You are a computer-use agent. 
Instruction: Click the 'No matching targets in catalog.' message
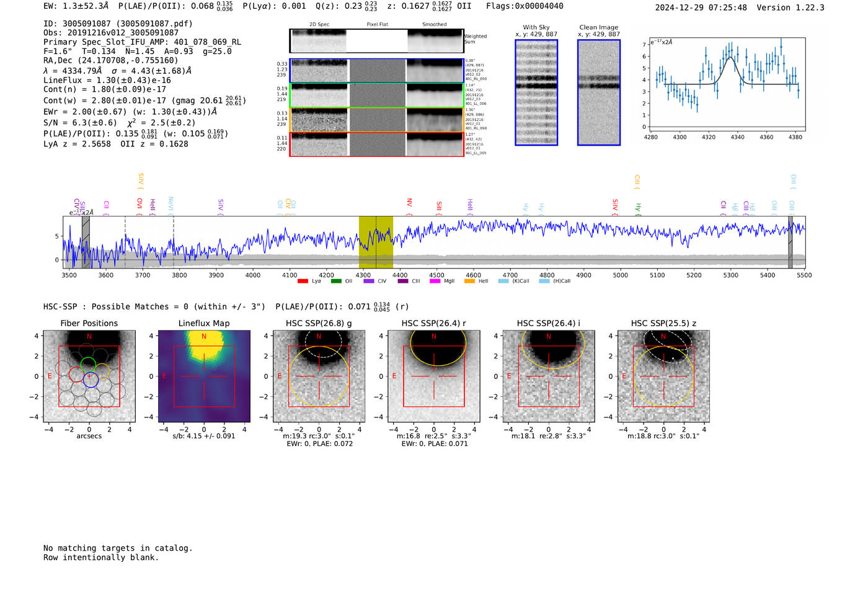(118, 548)
